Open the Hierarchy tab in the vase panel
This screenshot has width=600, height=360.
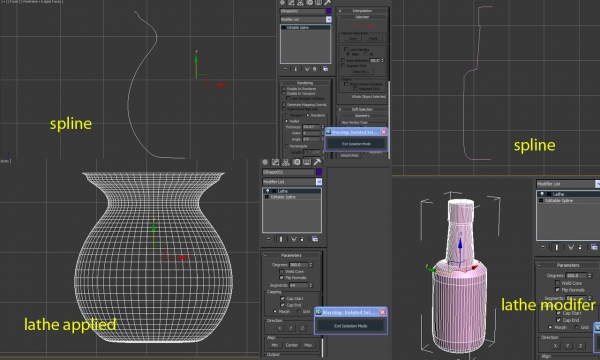[285, 162]
